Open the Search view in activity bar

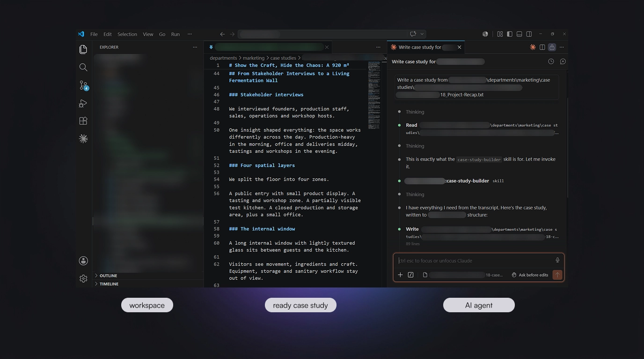coord(83,67)
